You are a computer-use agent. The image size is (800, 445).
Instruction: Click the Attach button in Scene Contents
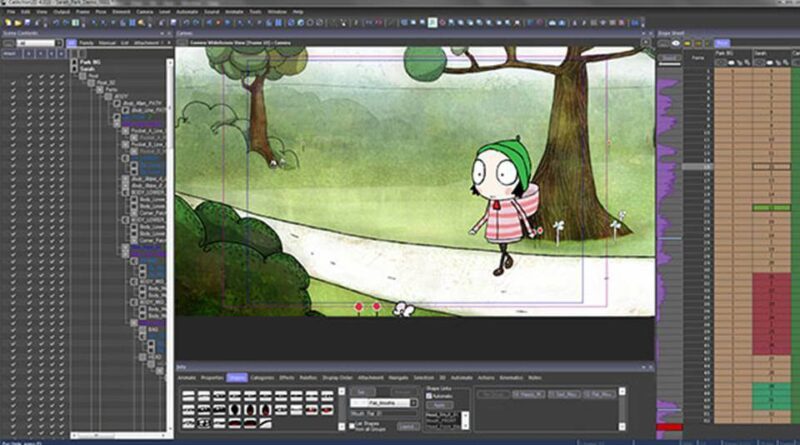9,53
